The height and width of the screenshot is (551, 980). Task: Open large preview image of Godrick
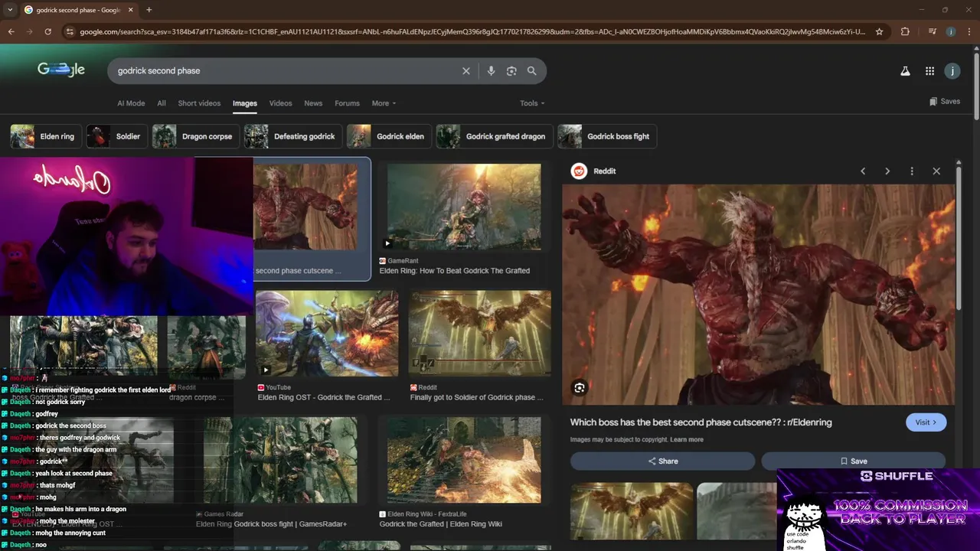pyautogui.click(x=758, y=295)
